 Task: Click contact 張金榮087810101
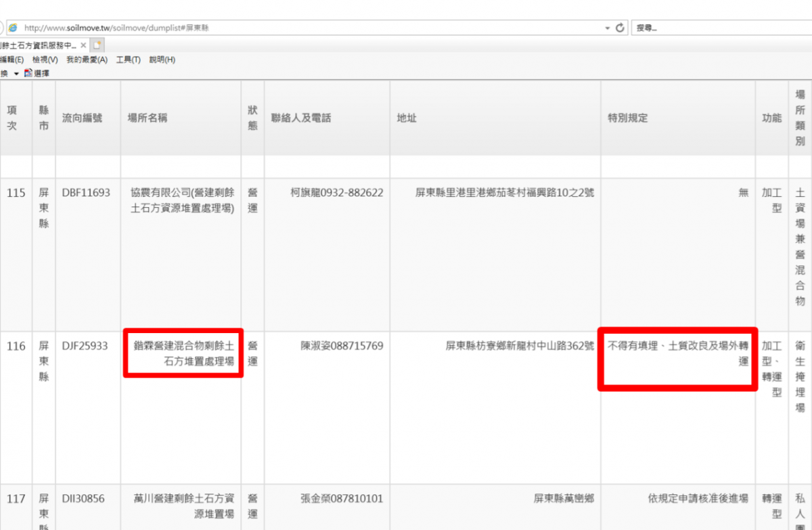[x=342, y=499]
